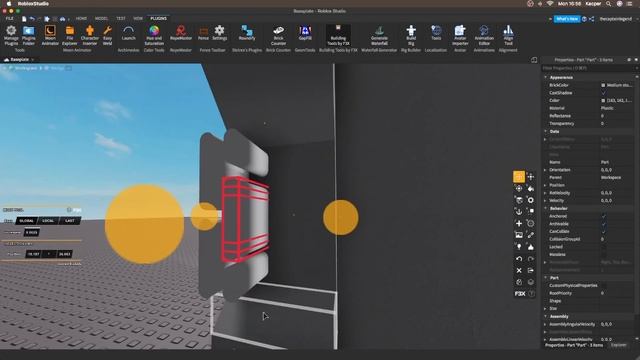The height and width of the screenshot is (360, 640).
Task: Select the Fence plugin tool
Action: [203, 33]
